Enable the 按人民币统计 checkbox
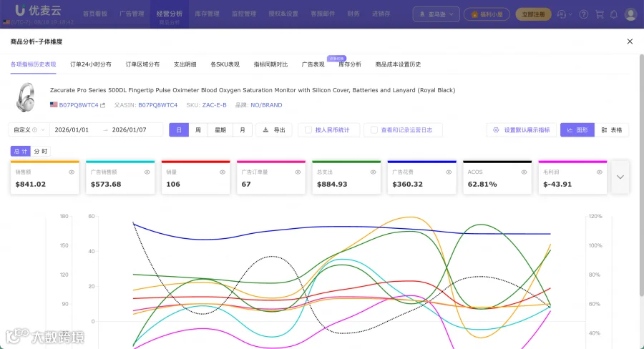Image resolution: width=644 pixels, height=349 pixels. 308,129
